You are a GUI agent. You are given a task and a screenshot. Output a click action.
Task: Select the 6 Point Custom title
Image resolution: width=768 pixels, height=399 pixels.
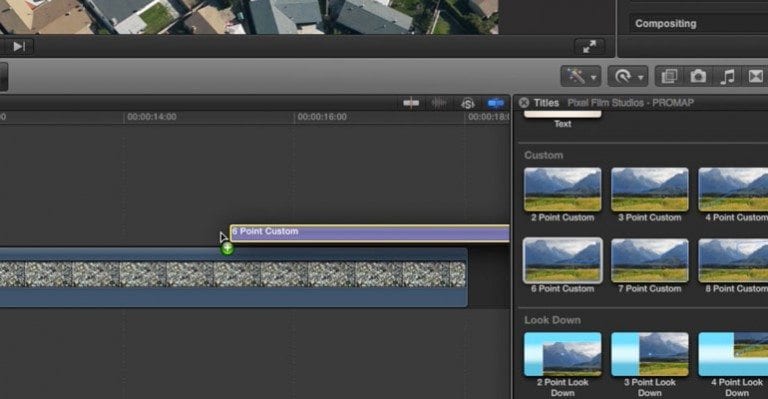pyautogui.click(x=562, y=260)
